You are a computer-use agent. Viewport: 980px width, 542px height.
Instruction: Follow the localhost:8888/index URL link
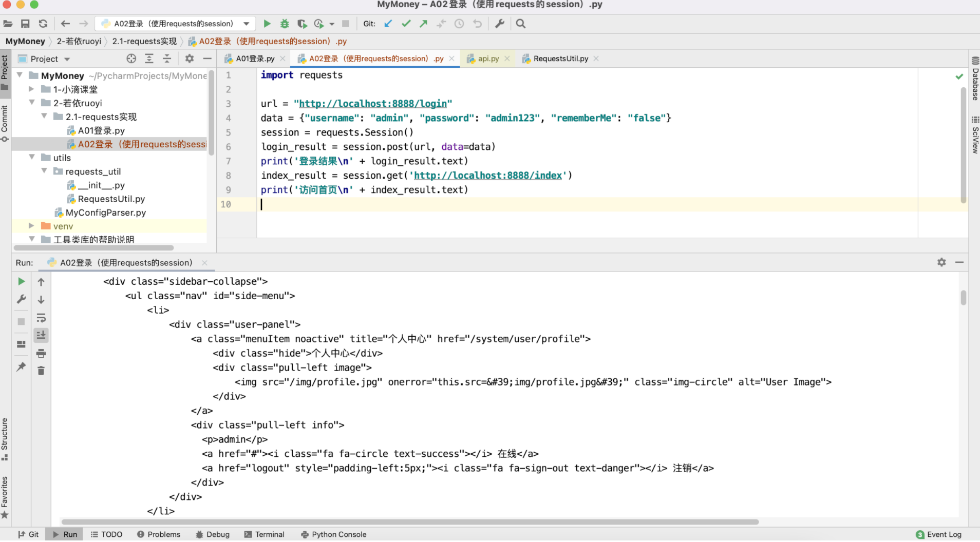(x=488, y=176)
